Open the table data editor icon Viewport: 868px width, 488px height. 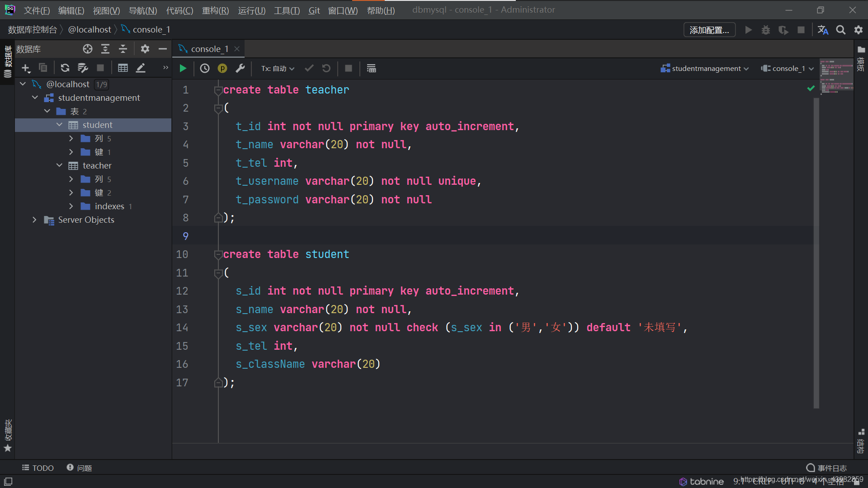pos(123,68)
